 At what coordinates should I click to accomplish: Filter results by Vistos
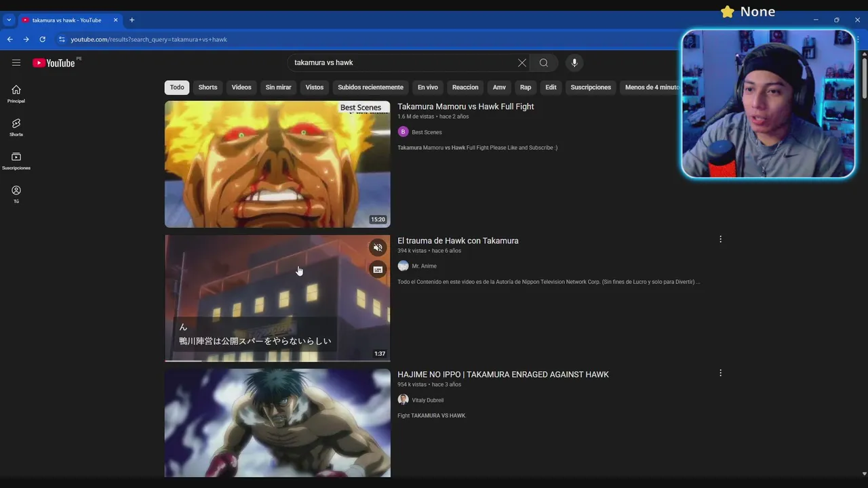(x=315, y=87)
